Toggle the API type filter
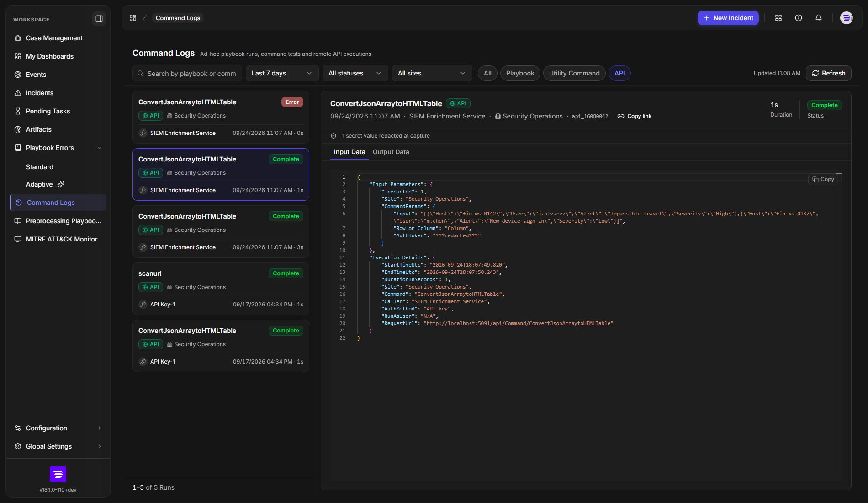This screenshot has width=868, height=503. point(619,73)
